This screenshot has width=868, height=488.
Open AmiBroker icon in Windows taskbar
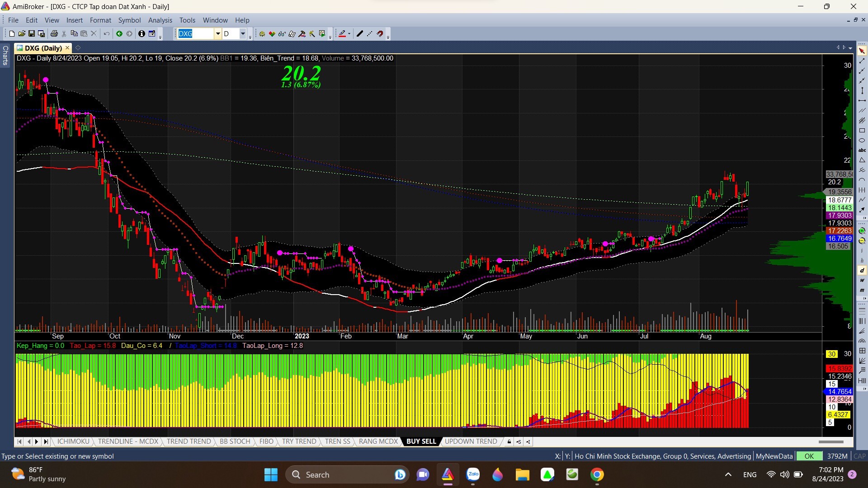pyautogui.click(x=448, y=474)
